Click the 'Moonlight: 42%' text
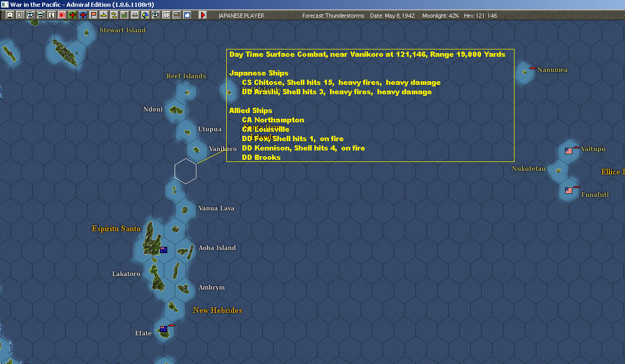Screen dimensions: 625x364 [440, 16]
